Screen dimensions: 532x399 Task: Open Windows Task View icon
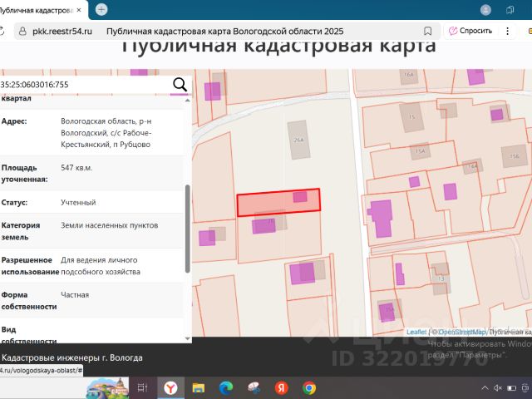coord(142,387)
